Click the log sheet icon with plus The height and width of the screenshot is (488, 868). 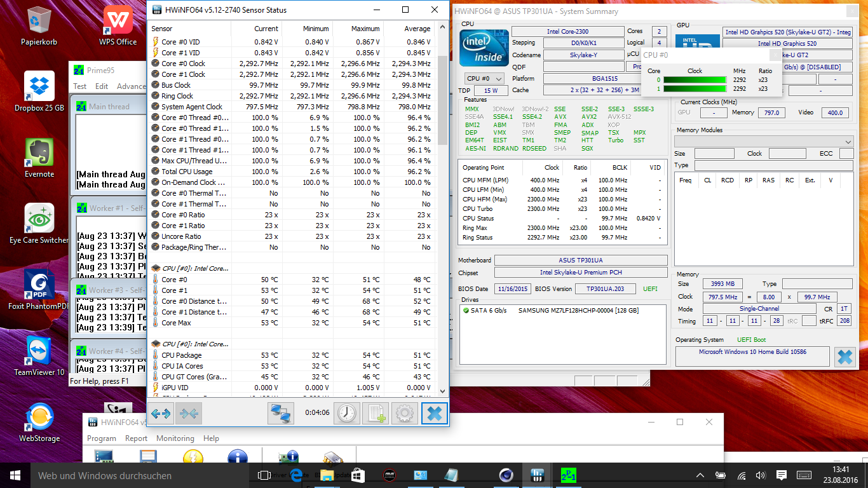[375, 414]
